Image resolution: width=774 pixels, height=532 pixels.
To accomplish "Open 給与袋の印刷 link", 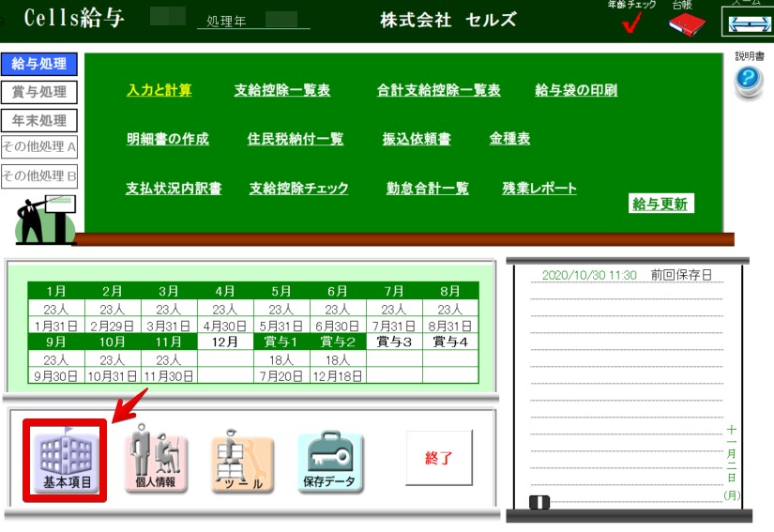I will point(576,91).
